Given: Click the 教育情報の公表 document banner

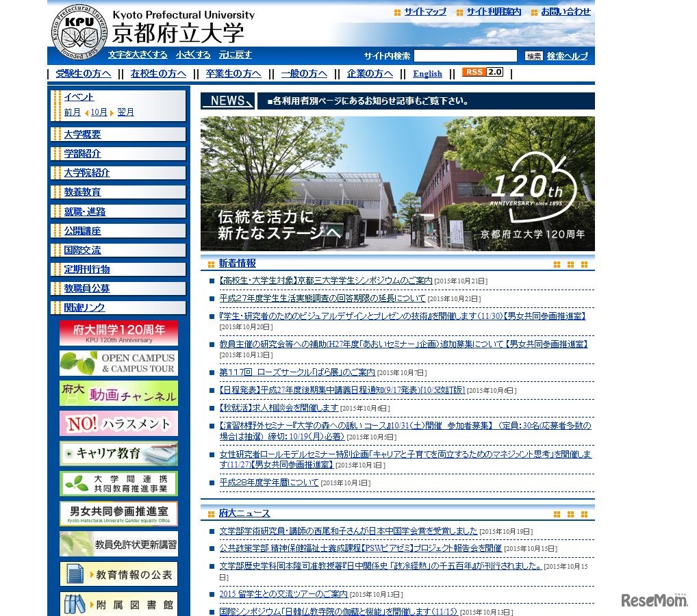Looking at the screenshot, I should pos(118,574).
